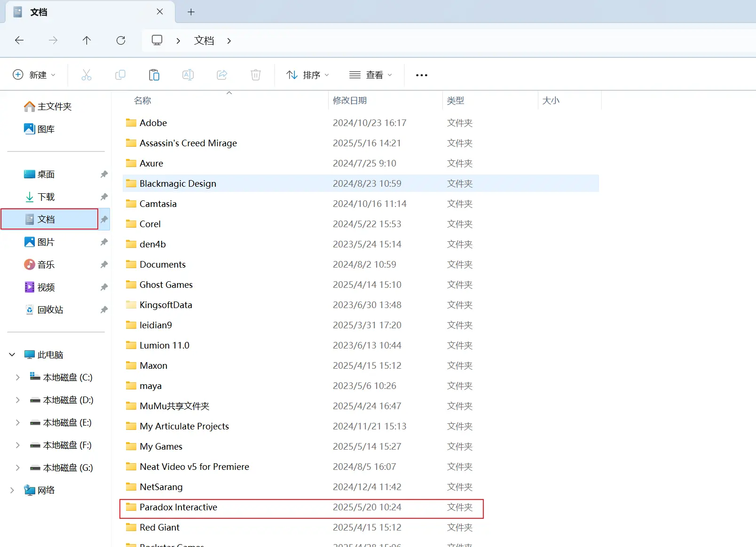756x547 pixels.
Task: Refresh the folder view
Action: pyautogui.click(x=121, y=40)
